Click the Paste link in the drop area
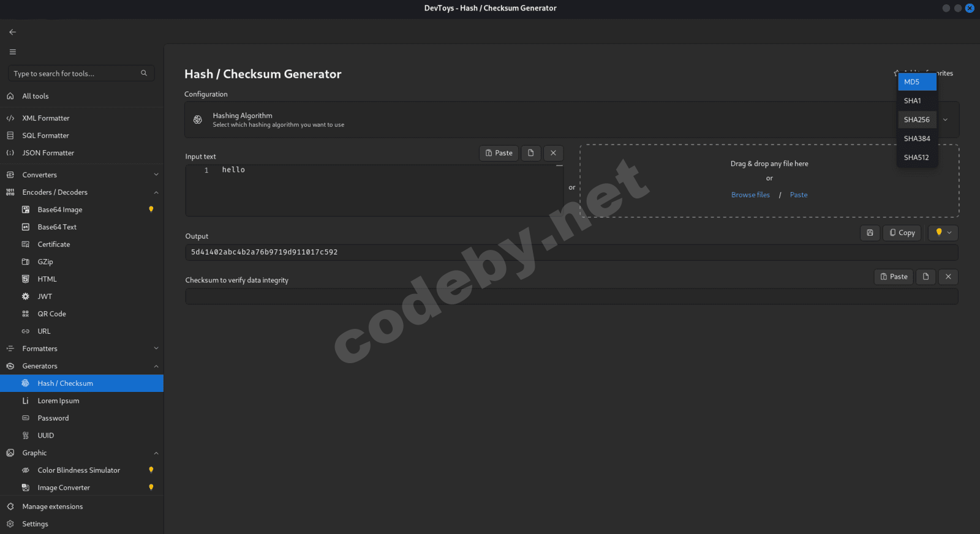 [799, 195]
